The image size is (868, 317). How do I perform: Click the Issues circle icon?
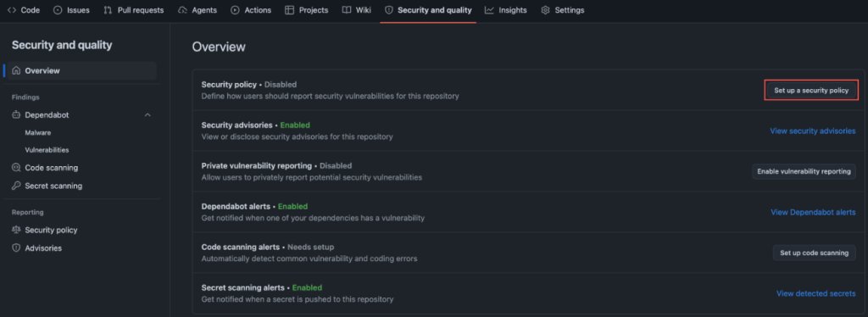[58, 10]
